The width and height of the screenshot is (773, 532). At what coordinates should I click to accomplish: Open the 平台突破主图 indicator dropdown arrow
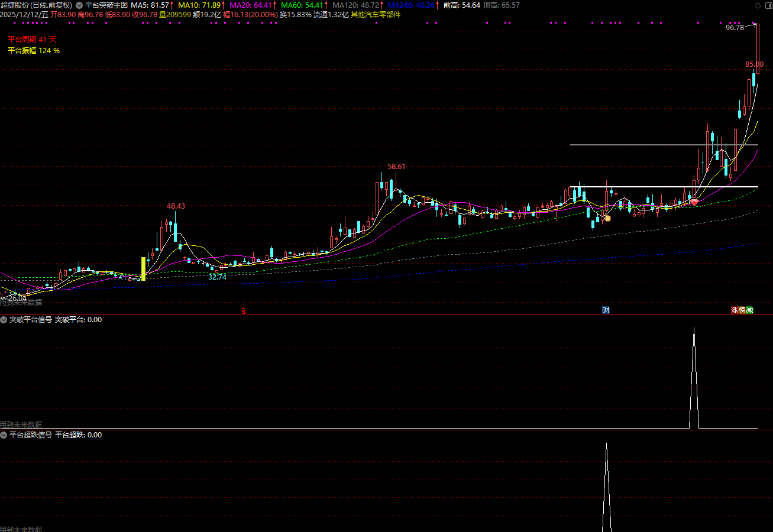(x=79, y=5)
